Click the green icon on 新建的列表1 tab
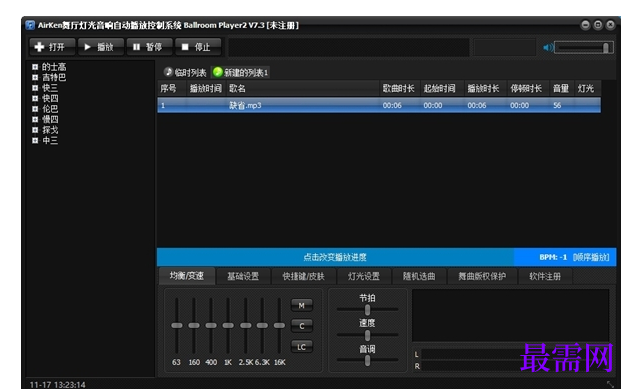 coord(218,72)
